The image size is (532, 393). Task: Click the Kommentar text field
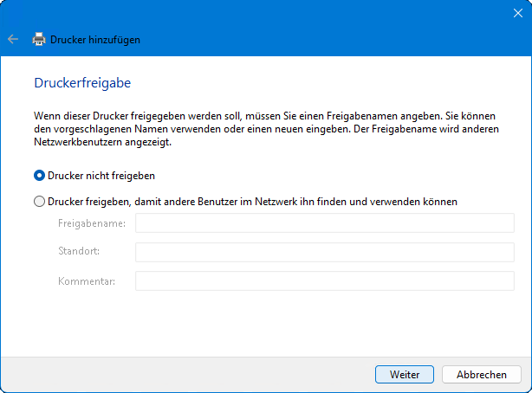coord(324,280)
